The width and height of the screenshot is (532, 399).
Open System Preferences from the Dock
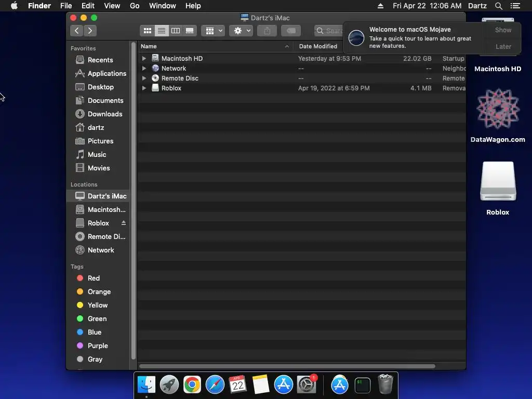(x=307, y=385)
